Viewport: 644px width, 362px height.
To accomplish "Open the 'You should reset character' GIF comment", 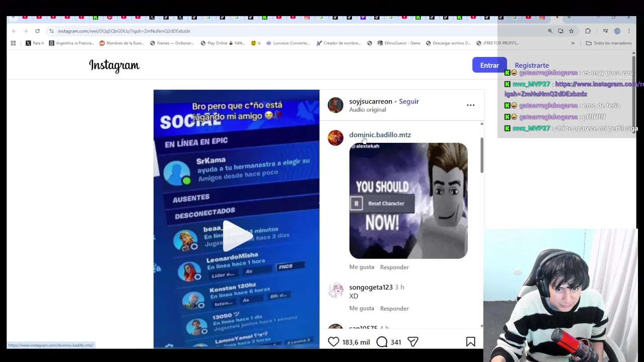I will 408,201.
